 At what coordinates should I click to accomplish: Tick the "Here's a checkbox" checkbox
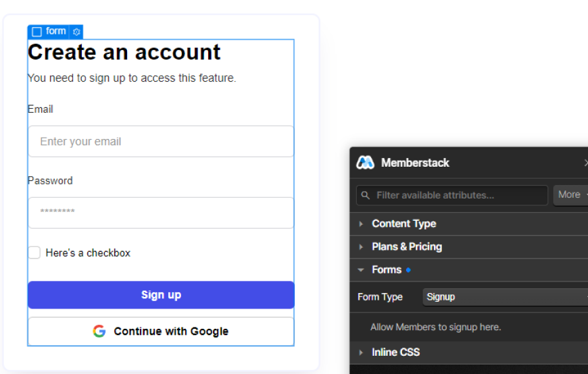pos(34,252)
